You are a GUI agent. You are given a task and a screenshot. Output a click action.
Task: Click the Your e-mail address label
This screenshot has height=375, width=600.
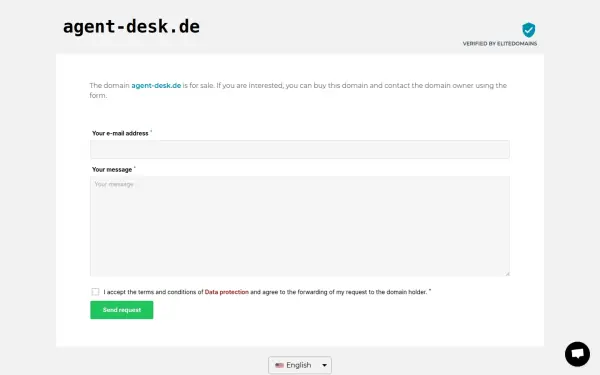[120, 133]
